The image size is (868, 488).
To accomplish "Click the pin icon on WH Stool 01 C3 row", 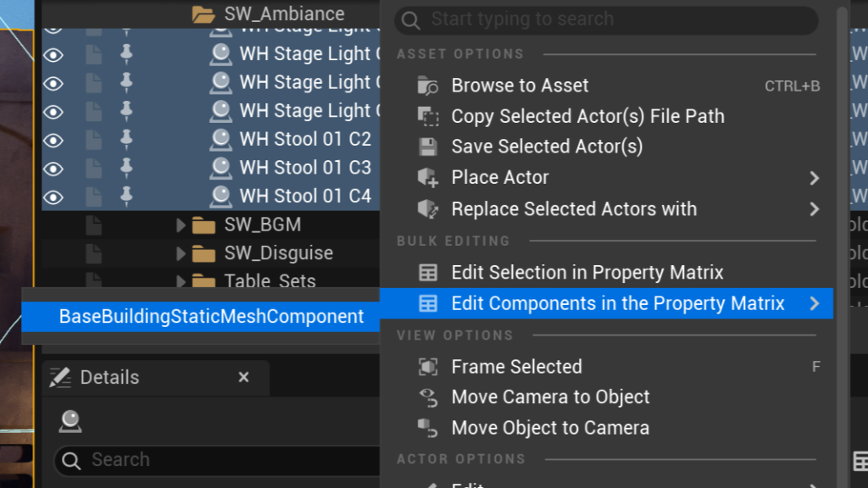I will (x=126, y=168).
